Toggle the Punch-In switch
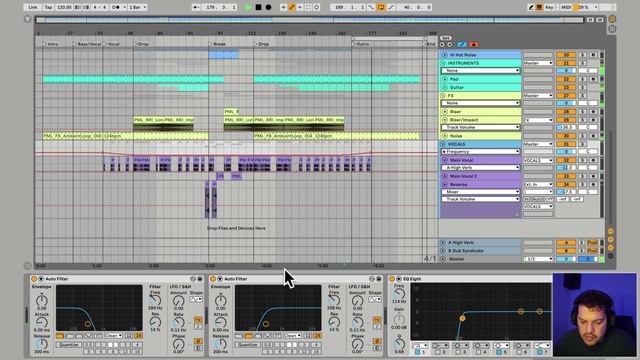 tap(371, 7)
